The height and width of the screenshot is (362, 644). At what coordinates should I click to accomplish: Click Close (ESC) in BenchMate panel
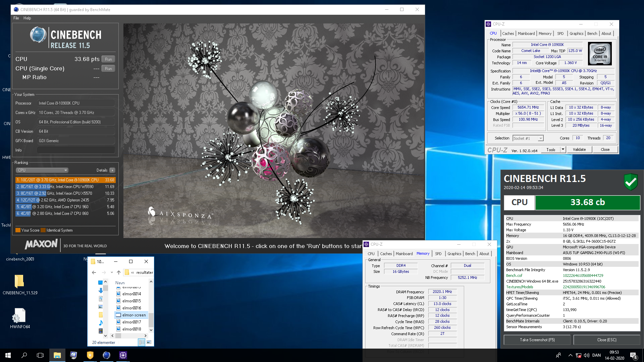click(606, 340)
